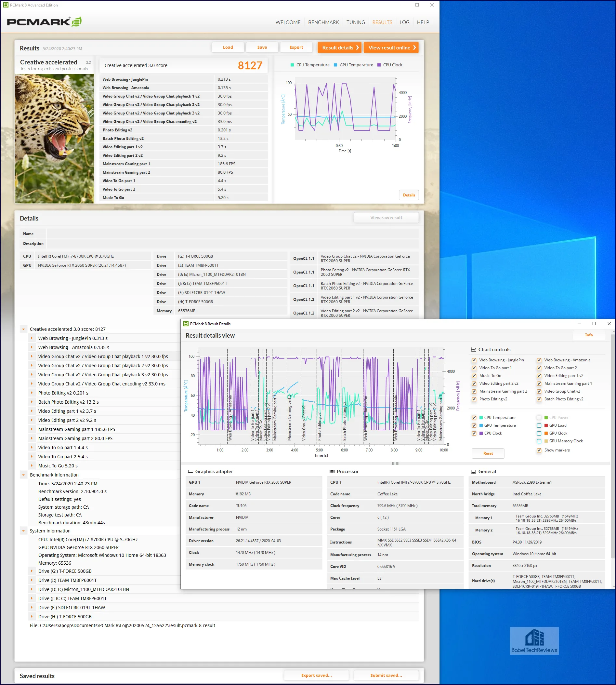Click Submit saved... button
Screen dimensions: 616x685
386,675
